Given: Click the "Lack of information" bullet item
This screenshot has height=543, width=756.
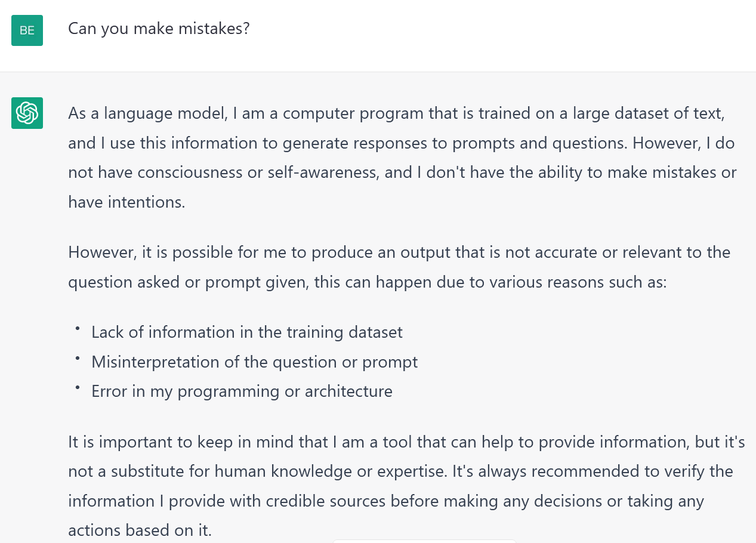Looking at the screenshot, I should tap(246, 332).
